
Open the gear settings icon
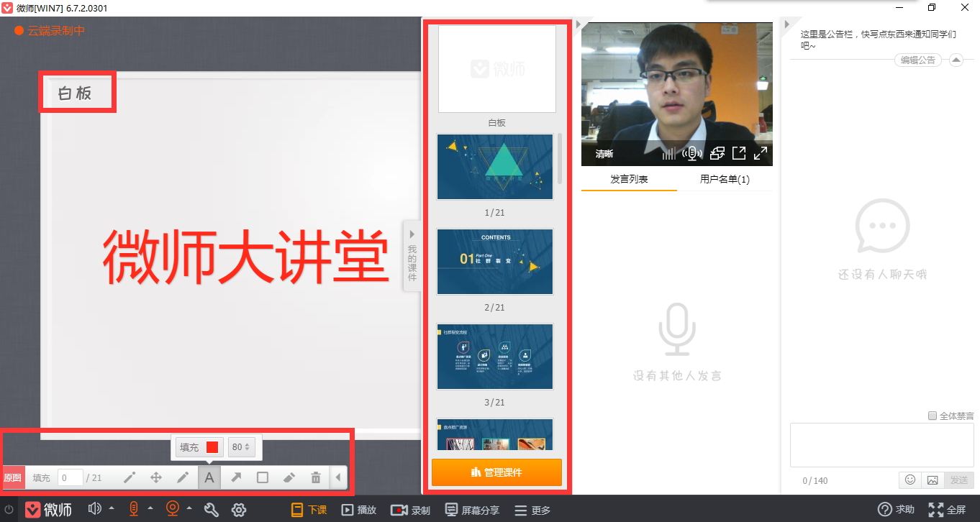240,510
